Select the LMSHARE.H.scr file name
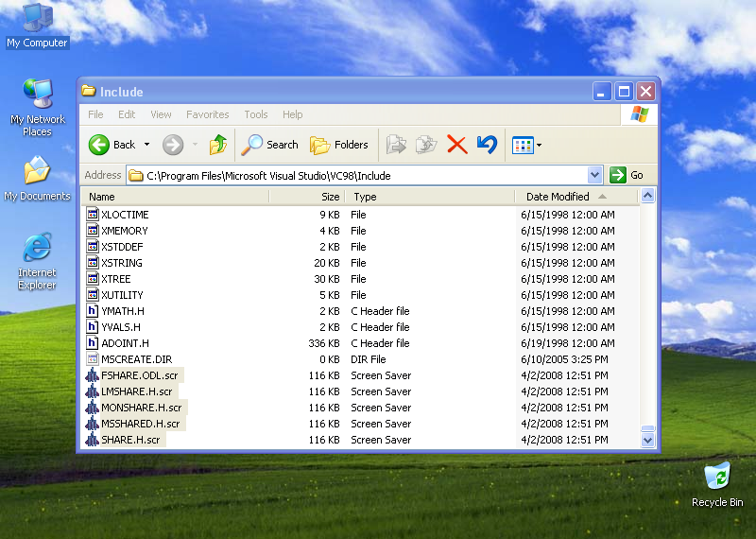Screen dimensions: 756x539 click(x=136, y=391)
